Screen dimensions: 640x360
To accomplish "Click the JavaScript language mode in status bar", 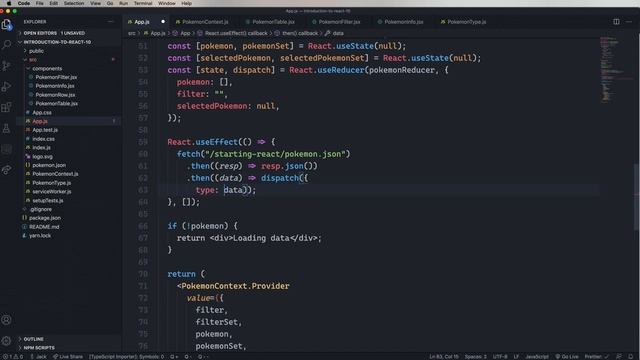I will [x=537, y=357].
